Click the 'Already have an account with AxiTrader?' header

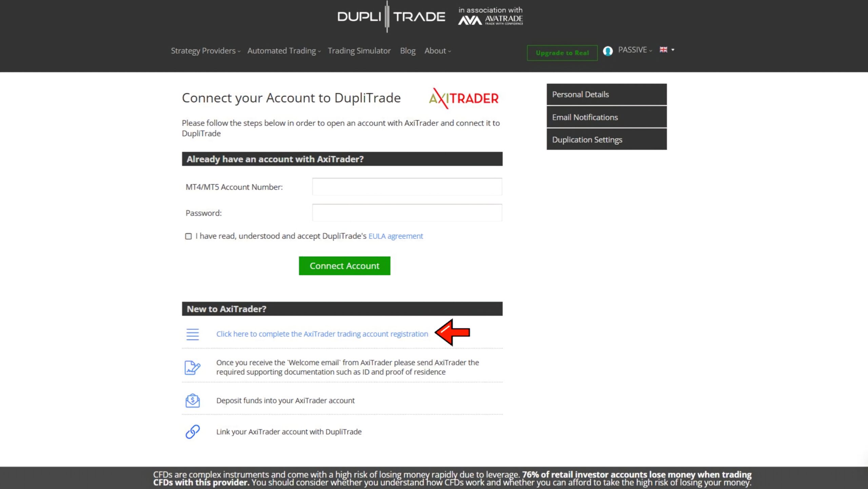tap(342, 159)
